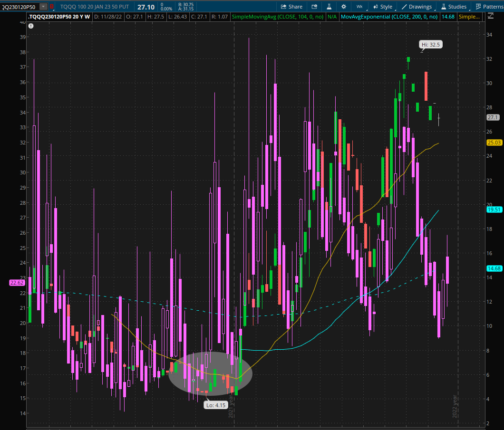Click the .TQQQ230120P50 20 Y W chart title
The height and width of the screenshot is (430, 504).
[x=59, y=17]
